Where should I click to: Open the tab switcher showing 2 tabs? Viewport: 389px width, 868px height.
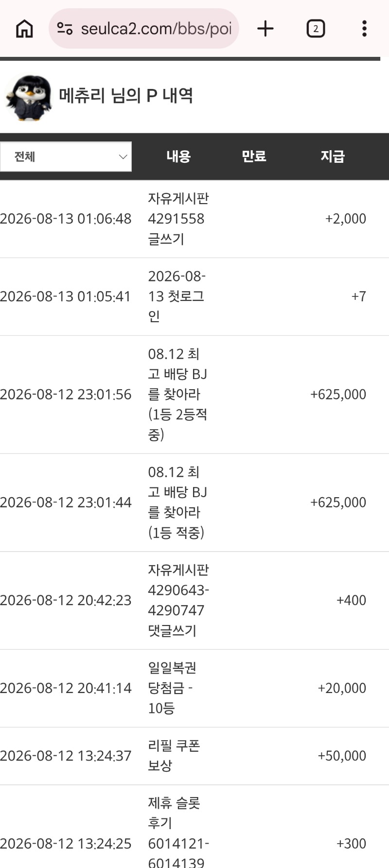(x=316, y=29)
